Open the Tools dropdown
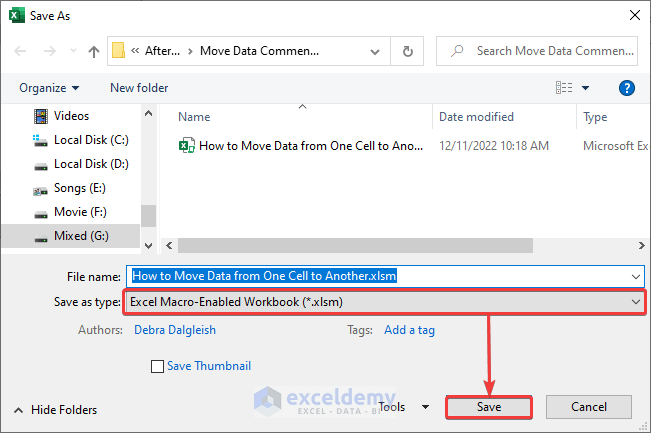 (x=404, y=407)
